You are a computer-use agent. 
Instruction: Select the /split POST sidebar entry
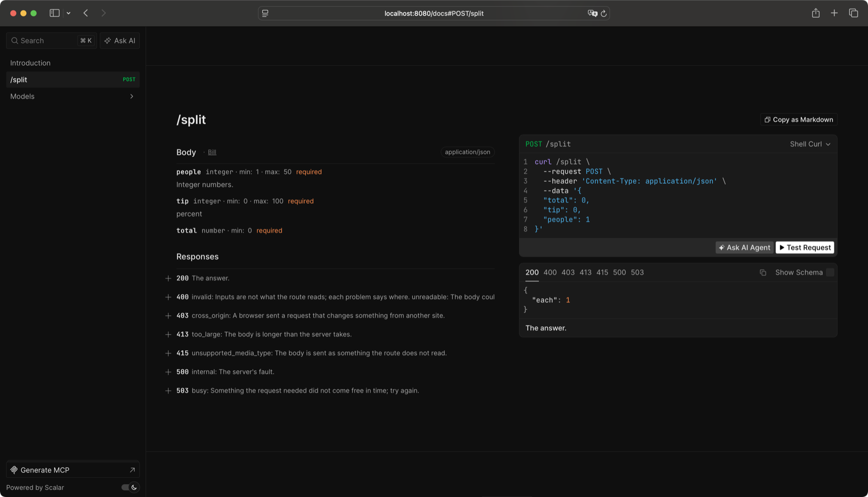[x=73, y=80]
